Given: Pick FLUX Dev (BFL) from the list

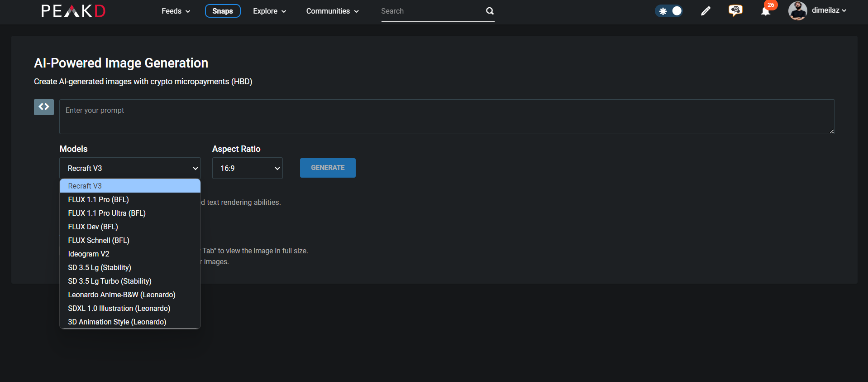Looking at the screenshot, I should click(x=130, y=227).
